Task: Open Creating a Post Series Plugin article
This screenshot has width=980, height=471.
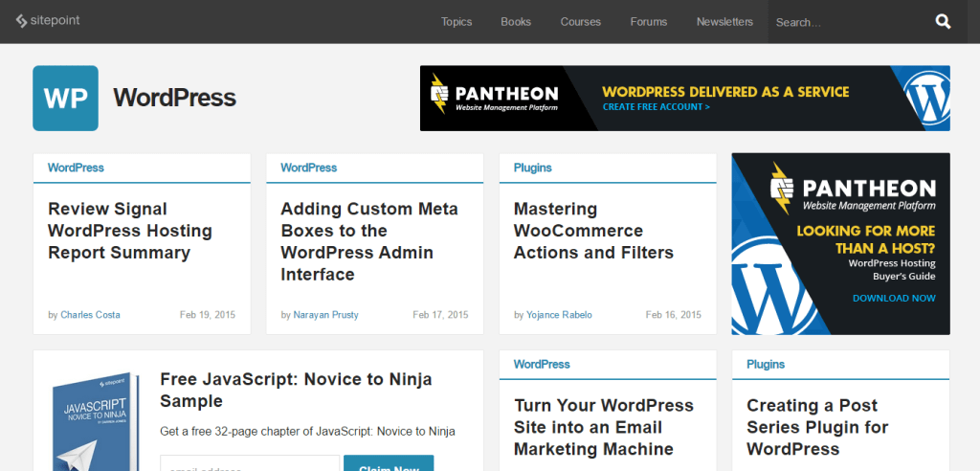Action: (817, 427)
